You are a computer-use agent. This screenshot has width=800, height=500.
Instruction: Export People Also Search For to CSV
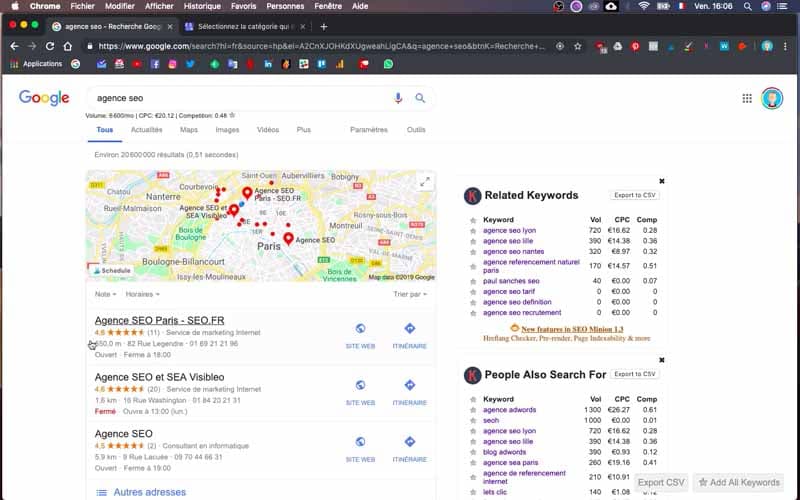[634, 374]
